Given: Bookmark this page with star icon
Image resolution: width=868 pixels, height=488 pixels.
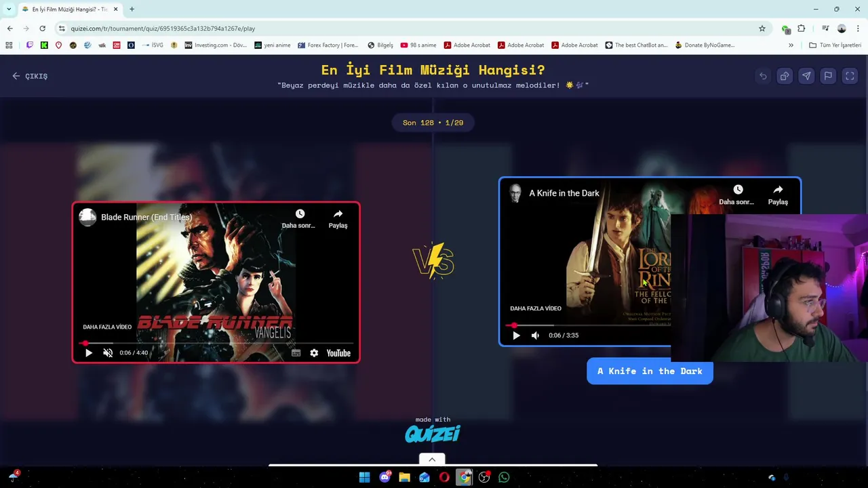Looking at the screenshot, I should click(x=762, y=28).
